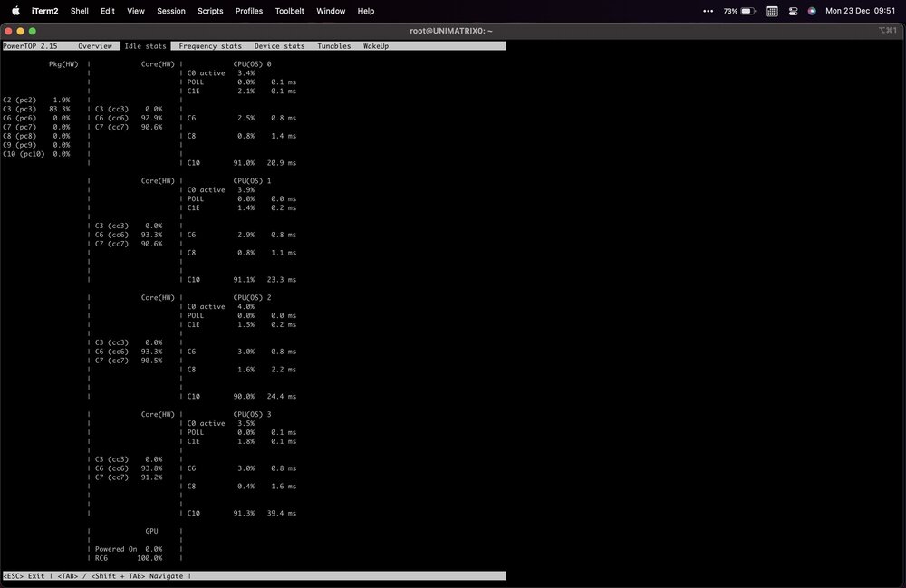Click the CPU(OS) 2 header
The image size is (906, 588).
(252, 297)
